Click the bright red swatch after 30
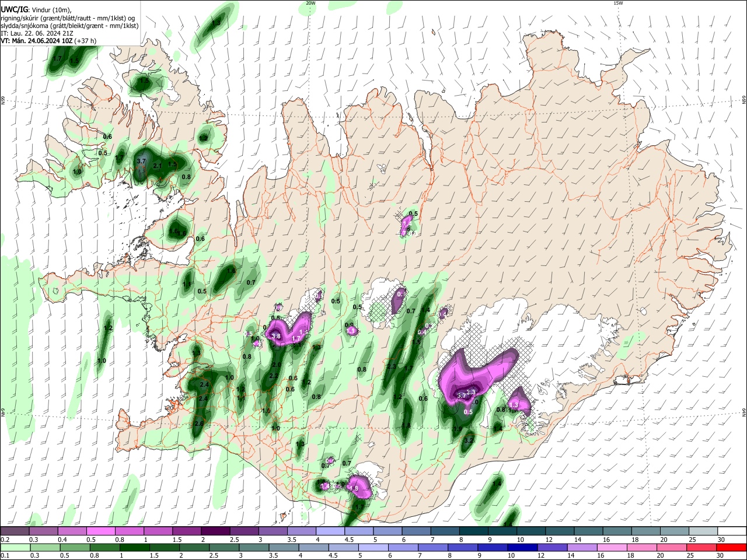Viewport: 747px width, 560px height. pyautogui.click(x=731, y=547)
